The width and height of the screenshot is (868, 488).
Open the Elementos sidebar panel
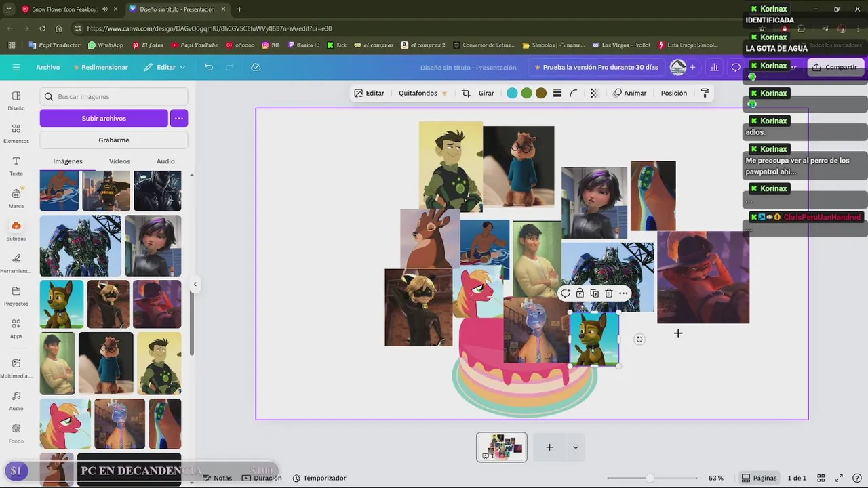(x=16, y=133)
